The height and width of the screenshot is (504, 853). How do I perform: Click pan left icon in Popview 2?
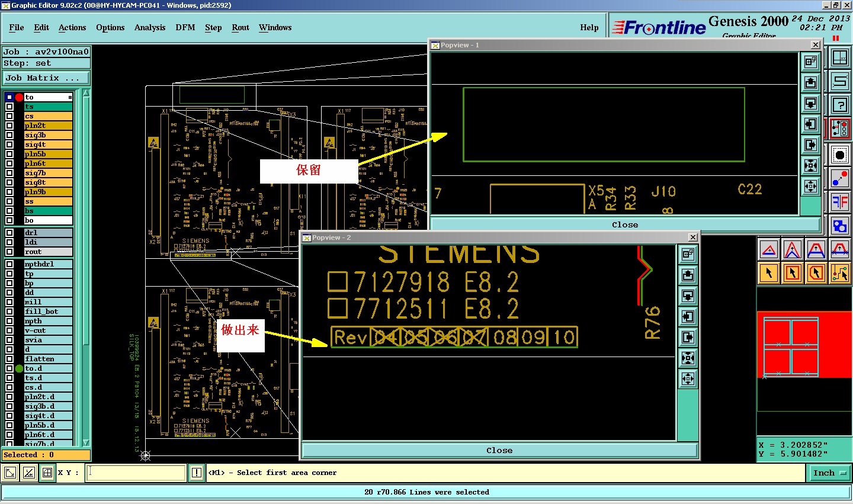pyautogui.click(x=688, y=316)
